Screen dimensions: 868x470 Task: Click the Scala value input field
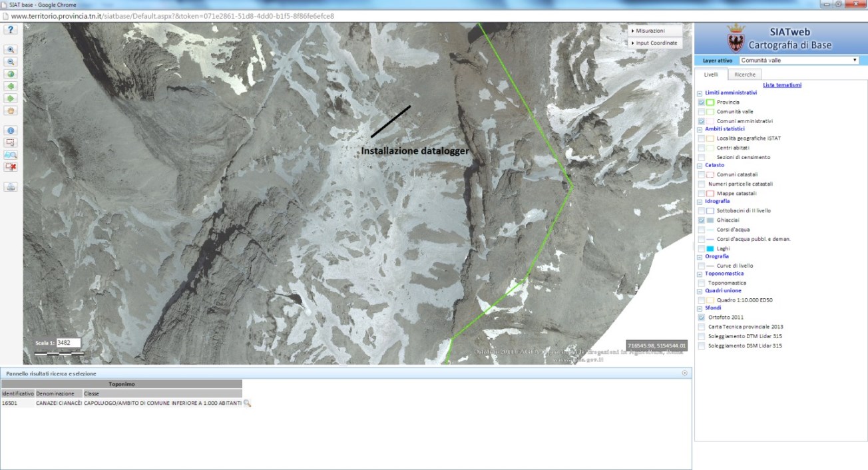coord(68,343)
